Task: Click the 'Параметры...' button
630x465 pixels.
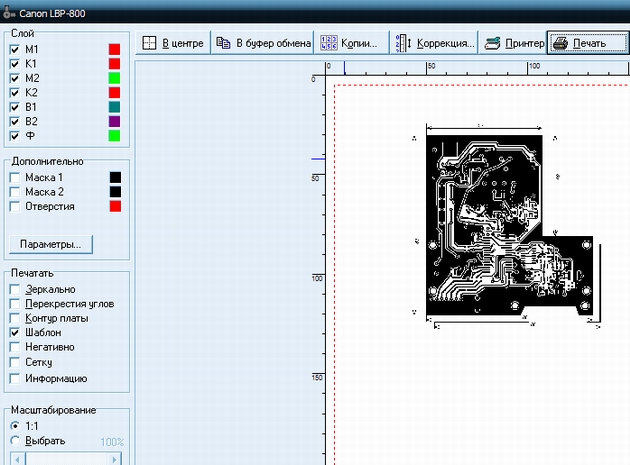Action: coord(50,244)
